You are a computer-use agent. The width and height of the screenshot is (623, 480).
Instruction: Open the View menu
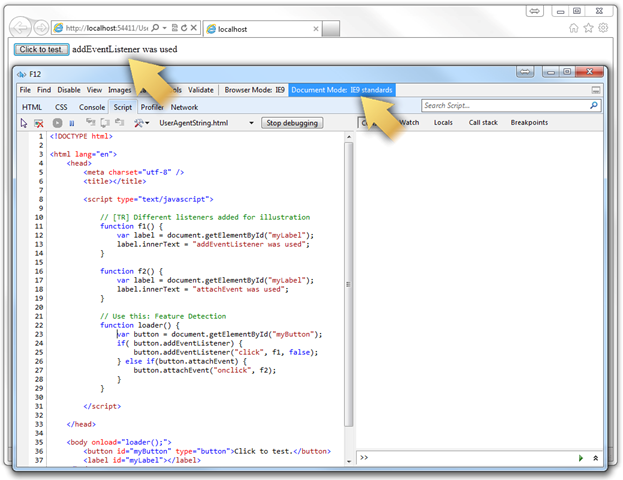(94, 90)
